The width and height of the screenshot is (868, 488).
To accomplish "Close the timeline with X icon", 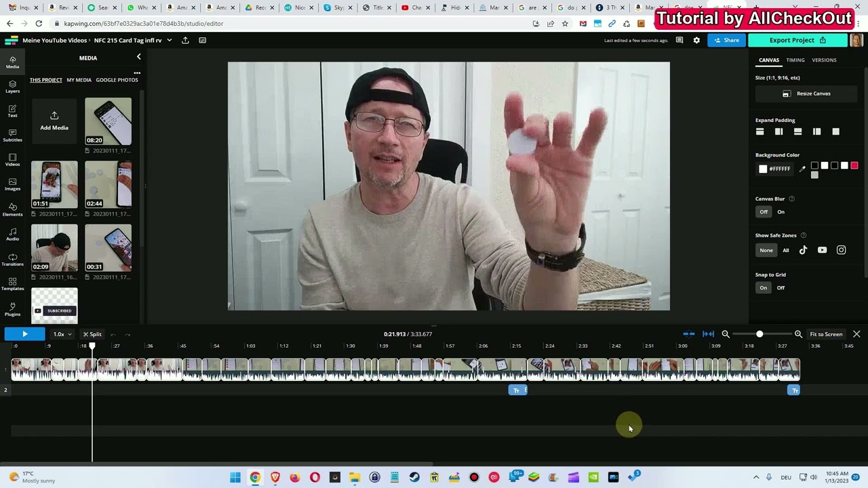I will tap(856, 334).
